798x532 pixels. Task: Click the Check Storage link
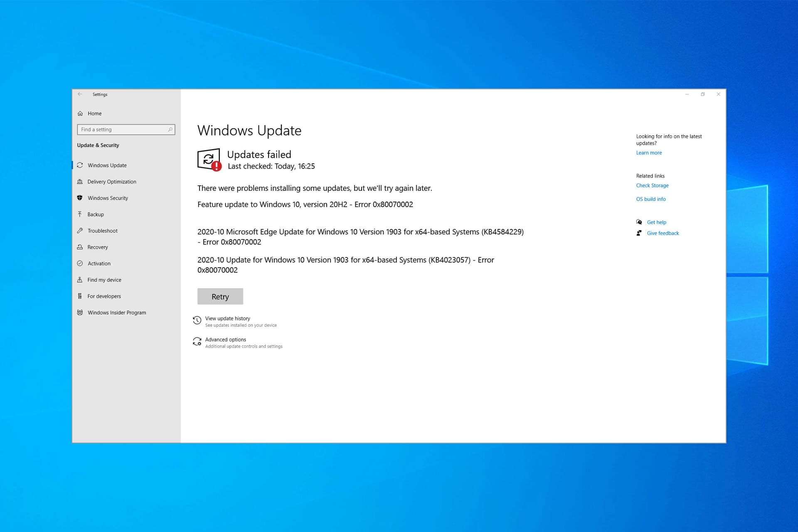click(652, 186)
